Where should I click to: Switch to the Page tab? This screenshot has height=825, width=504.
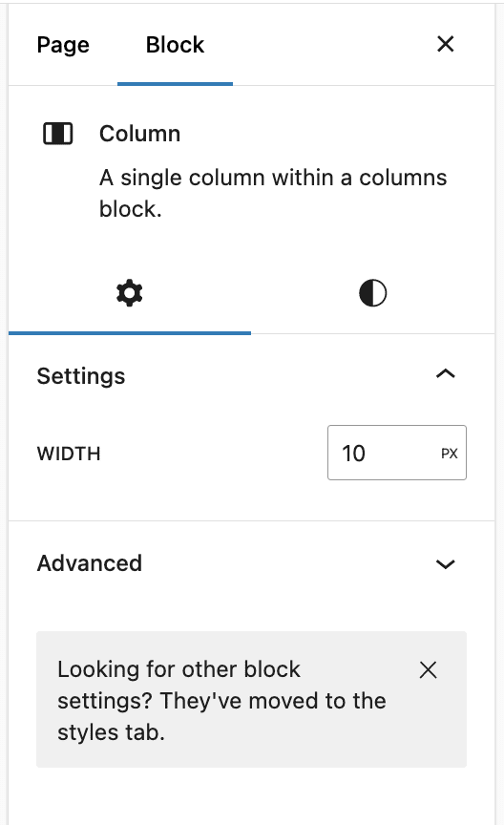63,45
